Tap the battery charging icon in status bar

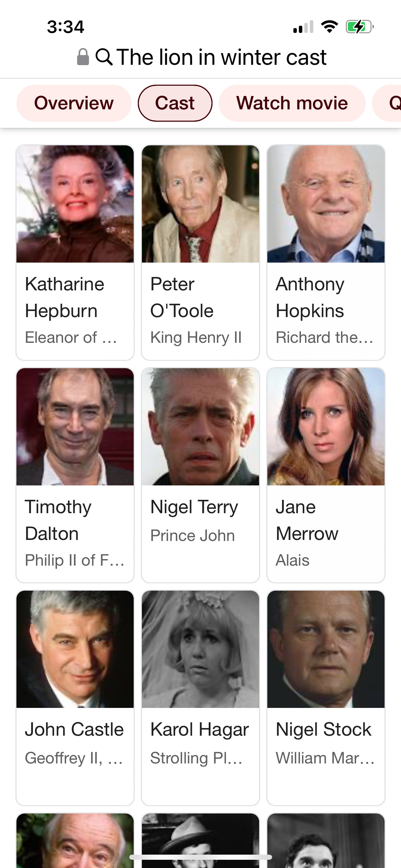[360, 27]
